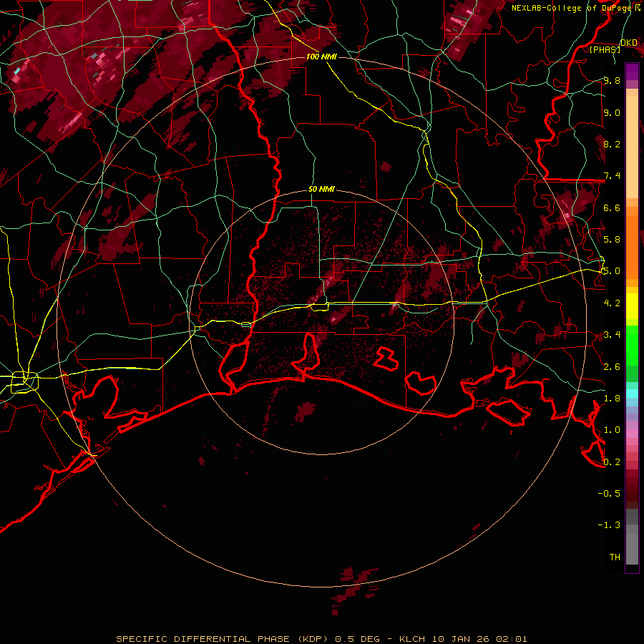
Task: Click the 'NEXLAB-College of DuPage' credit text
Action: click(x=571, y=8)
